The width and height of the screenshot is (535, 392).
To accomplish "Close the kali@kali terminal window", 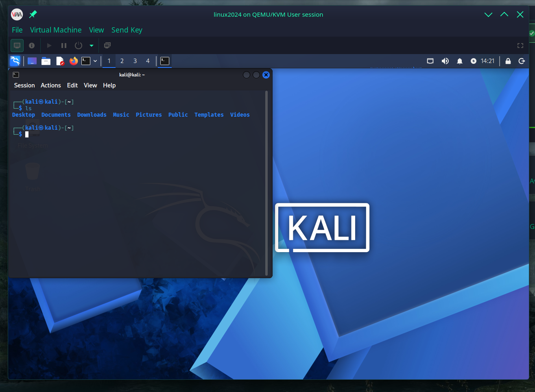I will (266, 75).
